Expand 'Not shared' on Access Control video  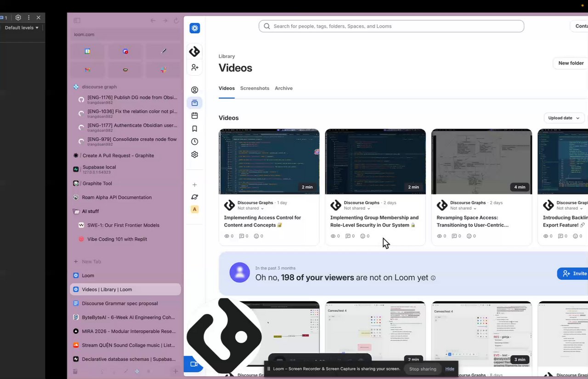[x=251, y=208]
